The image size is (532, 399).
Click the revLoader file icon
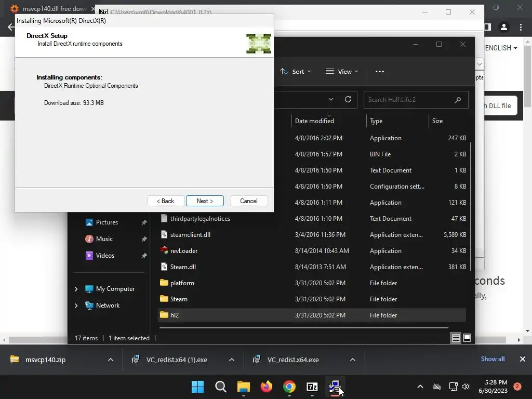[164, 250]
